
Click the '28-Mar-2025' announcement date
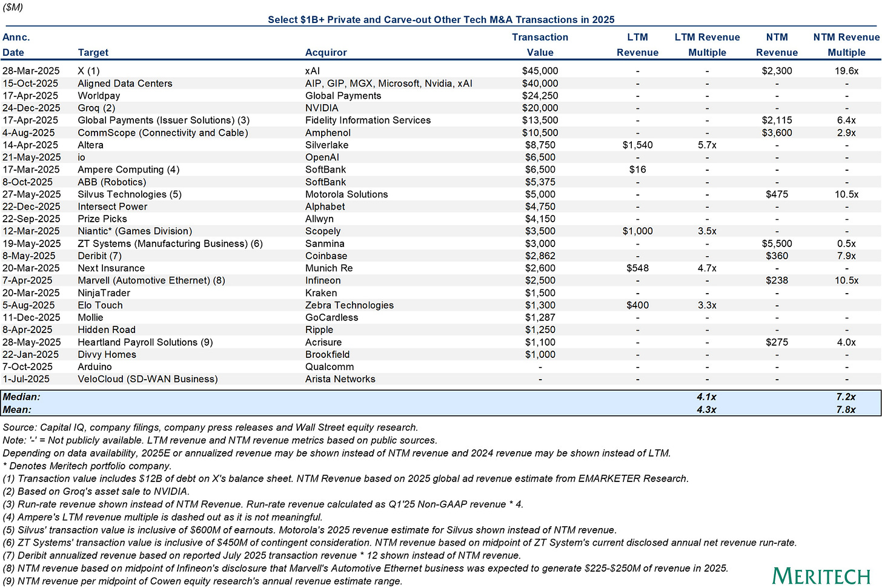pos(31,71)
